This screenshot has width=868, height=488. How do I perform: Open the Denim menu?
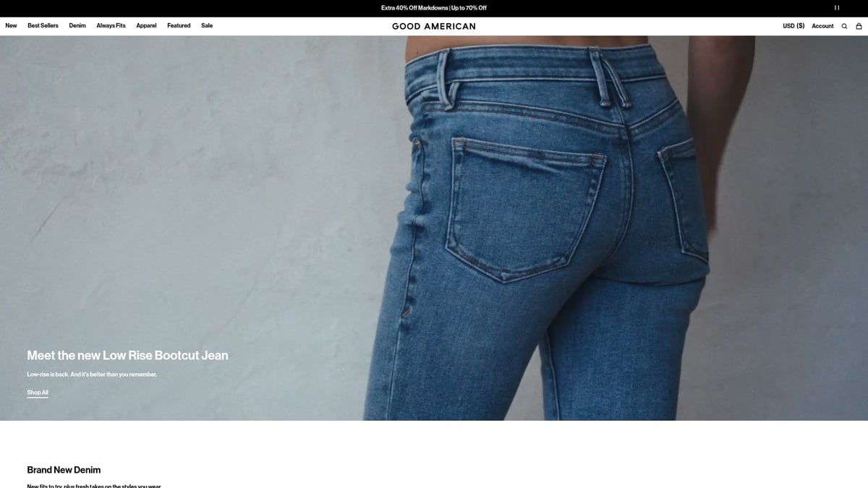pyautogui.click(x=77, y=26)
